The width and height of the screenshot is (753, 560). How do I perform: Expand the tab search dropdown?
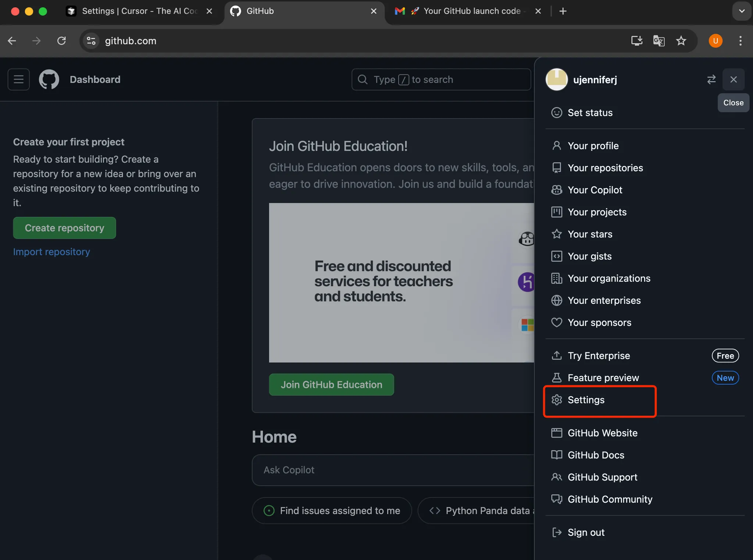(742, 11)
